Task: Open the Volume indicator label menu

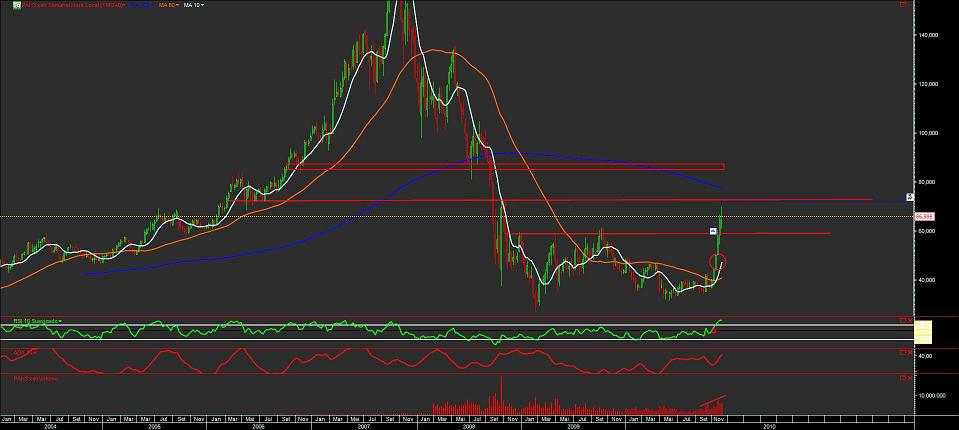Action: pyautogui.click(x=37, y=379)
